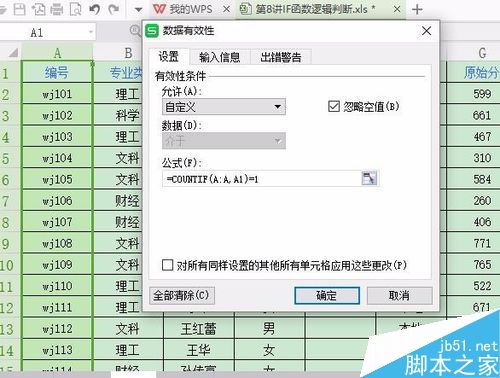This screenshot has width=500, height=378.
Task: Select the 男 cell in row 13
Action: [x=270, y=329]
